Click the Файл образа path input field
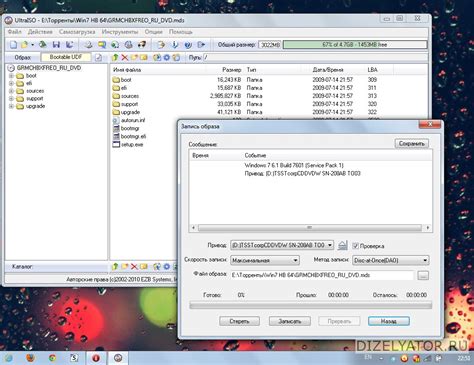The image size is (474, 365). click(x=322, y=275)
